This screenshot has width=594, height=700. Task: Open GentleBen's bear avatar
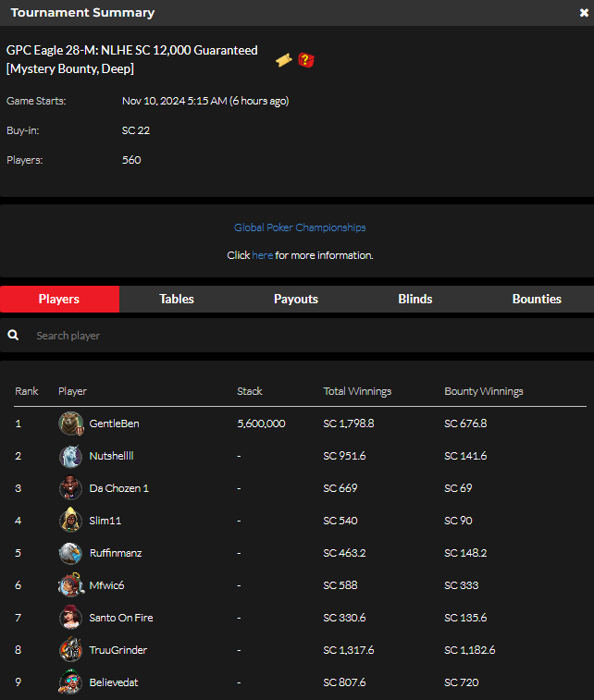pos(70,424)
